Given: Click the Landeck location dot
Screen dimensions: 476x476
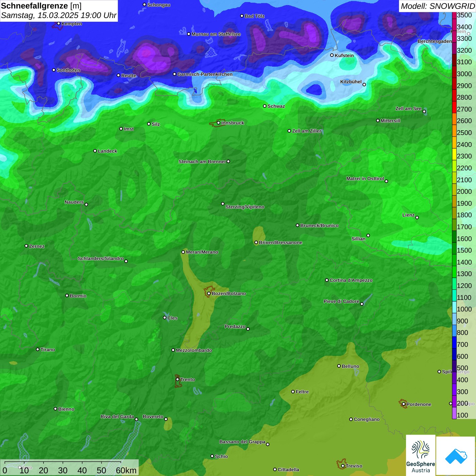Looking at the screenshot, I should coord(95,151).
